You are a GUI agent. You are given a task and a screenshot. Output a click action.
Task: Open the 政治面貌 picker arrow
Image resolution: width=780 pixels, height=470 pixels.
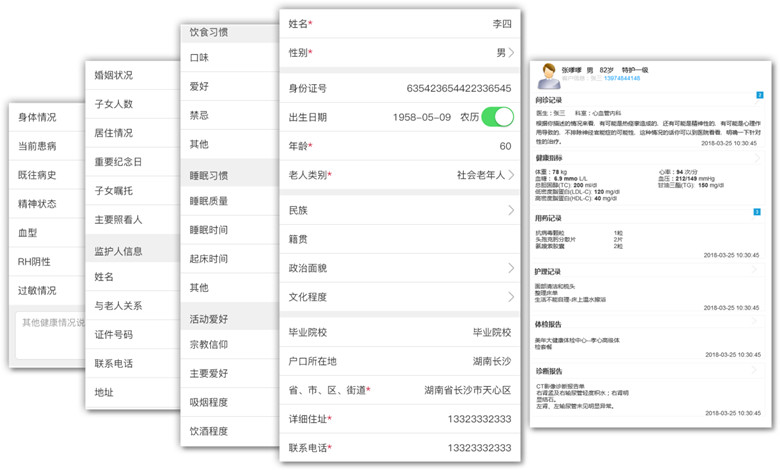511,268
